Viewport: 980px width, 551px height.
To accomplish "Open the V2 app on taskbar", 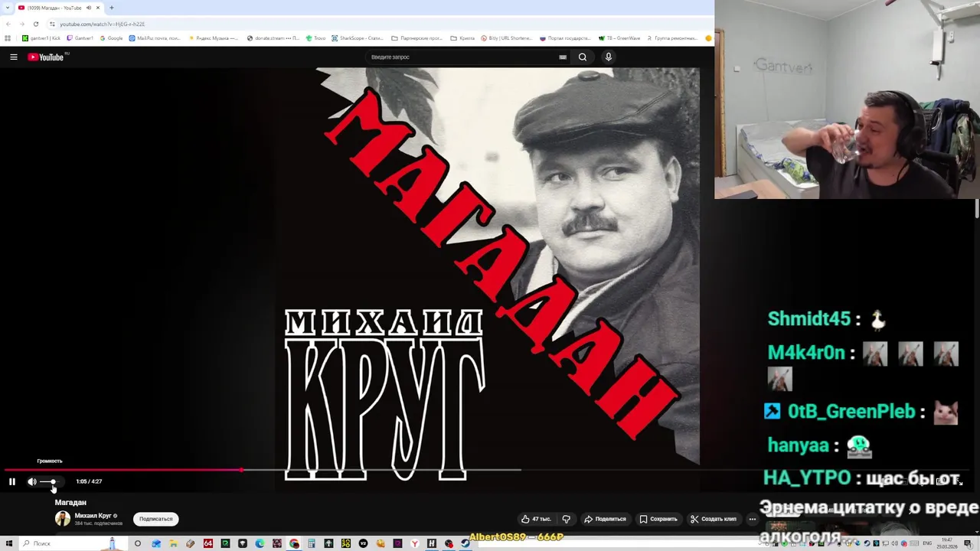I will pos(363,543).
